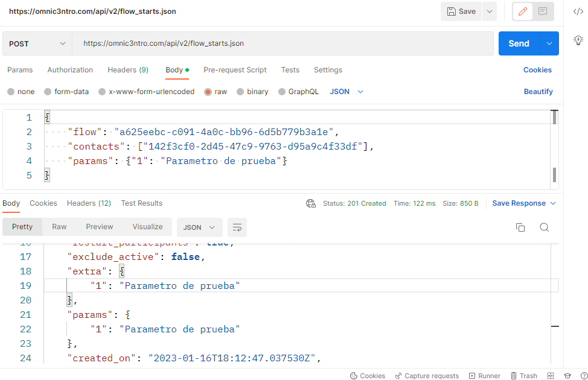Open the comments panel icon
588x380 pixels.
tap(543, 11)
